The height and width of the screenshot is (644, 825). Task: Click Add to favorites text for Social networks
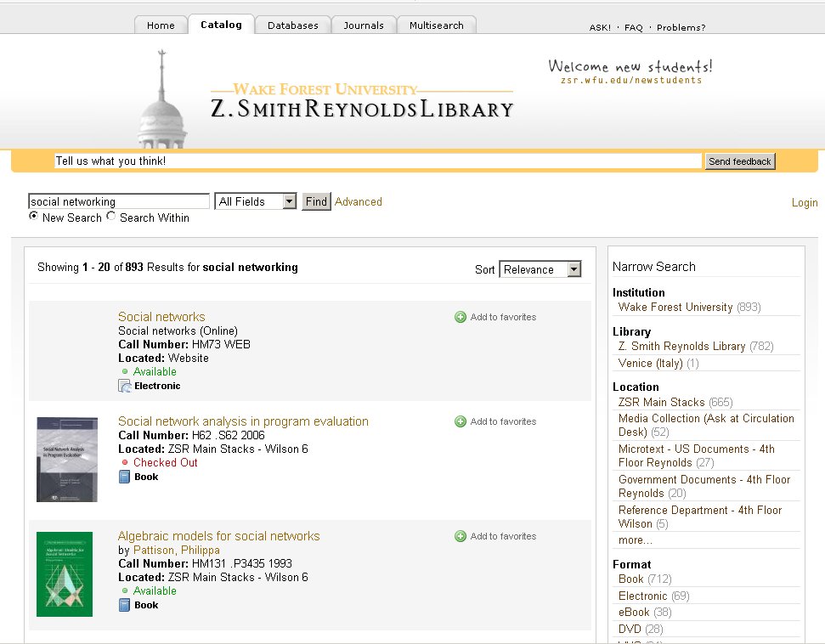(503, 317)
